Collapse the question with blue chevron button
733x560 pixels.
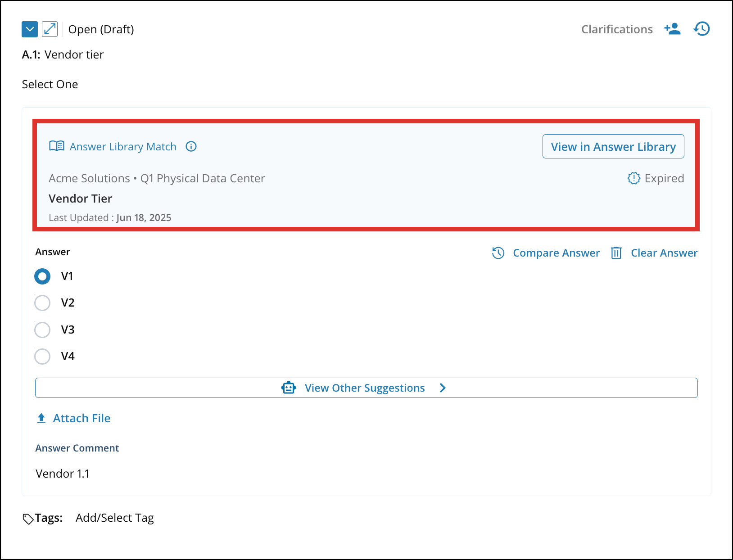(30, 29)
